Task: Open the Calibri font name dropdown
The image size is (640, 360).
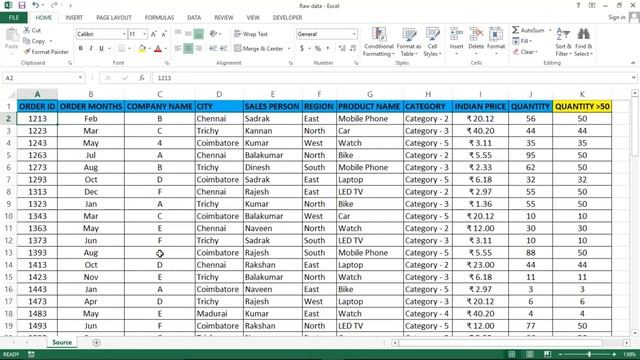Action: 124,34
